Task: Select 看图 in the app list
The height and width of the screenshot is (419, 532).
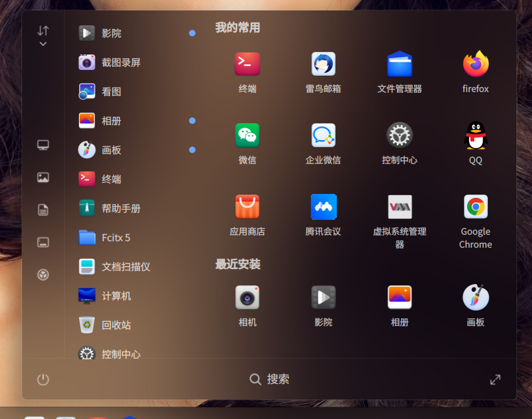Action: coord(137,91)
